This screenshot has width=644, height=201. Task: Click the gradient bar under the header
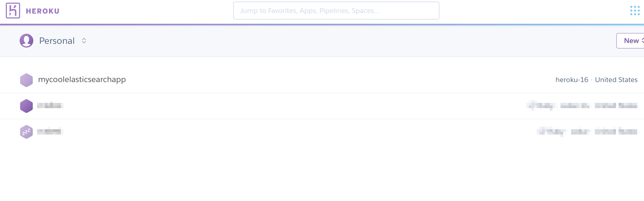(322, 23)
